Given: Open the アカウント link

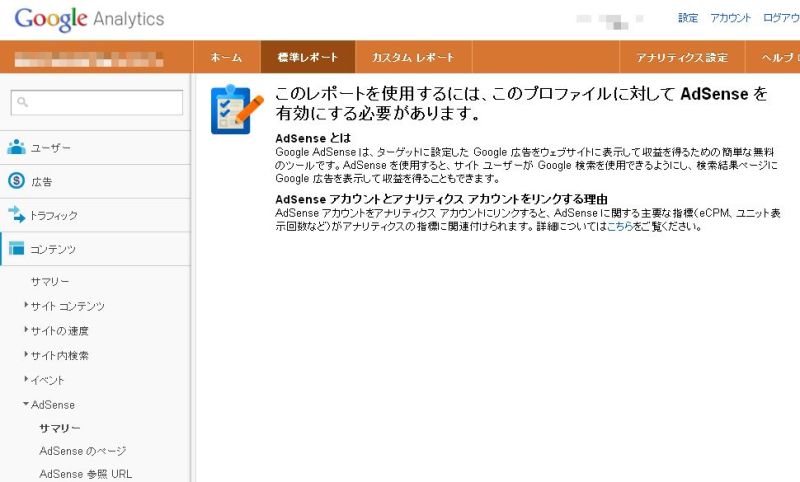Looking at the screenshot, I should click(731, 18).
